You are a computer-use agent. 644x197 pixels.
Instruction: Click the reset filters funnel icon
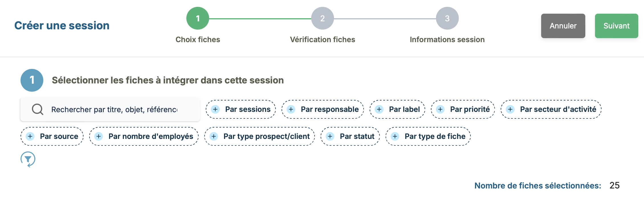pyautogui.click(x=28, y=159)
